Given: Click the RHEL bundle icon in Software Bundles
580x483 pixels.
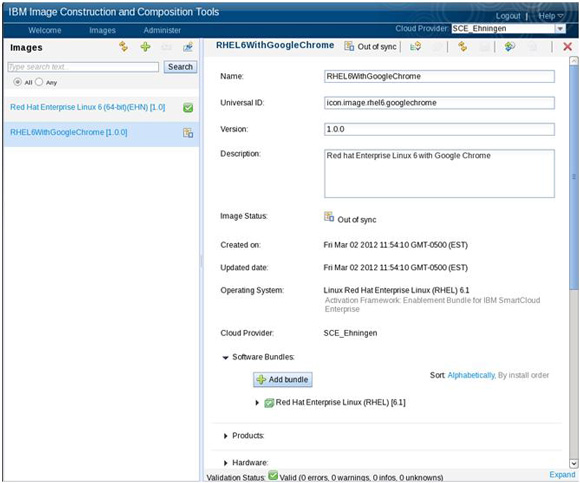Looking at the screenshot, I should pos(269,403).
